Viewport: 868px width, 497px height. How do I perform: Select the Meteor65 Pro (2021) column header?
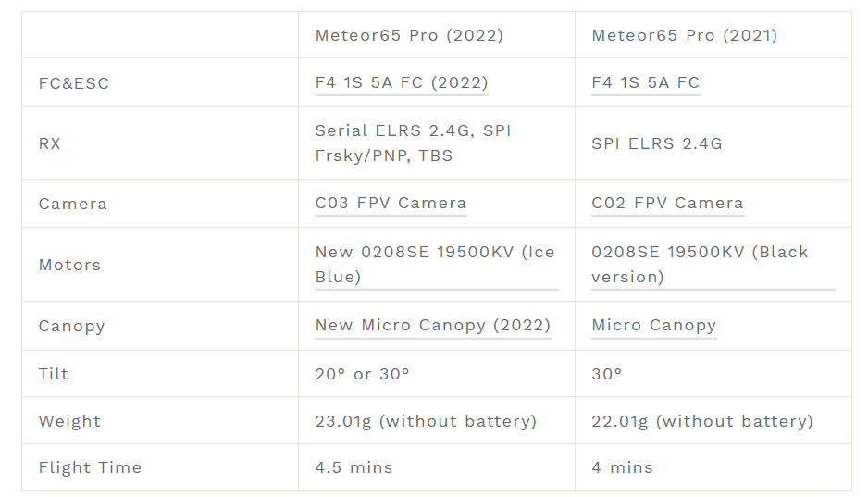tap(684, 35)
